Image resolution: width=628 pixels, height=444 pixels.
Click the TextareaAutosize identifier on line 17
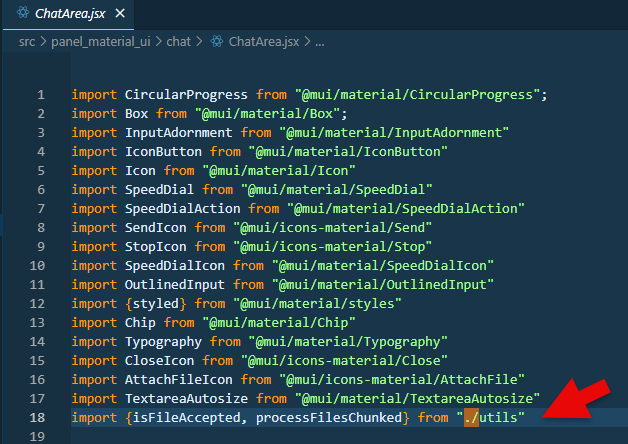click(186, 397)
